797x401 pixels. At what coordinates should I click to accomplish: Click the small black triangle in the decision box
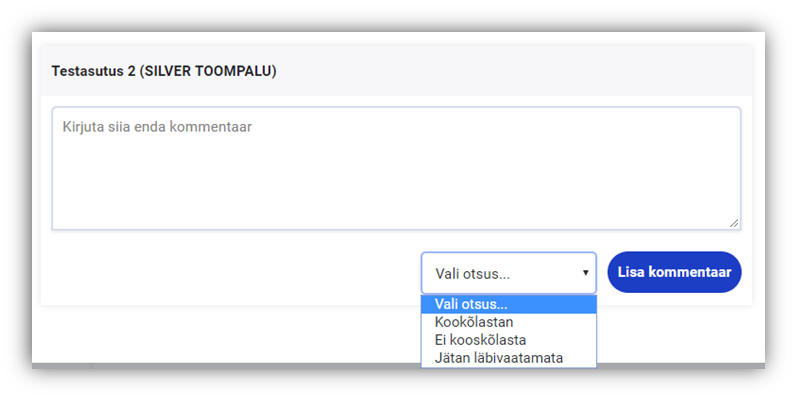[x=585, y=273]
